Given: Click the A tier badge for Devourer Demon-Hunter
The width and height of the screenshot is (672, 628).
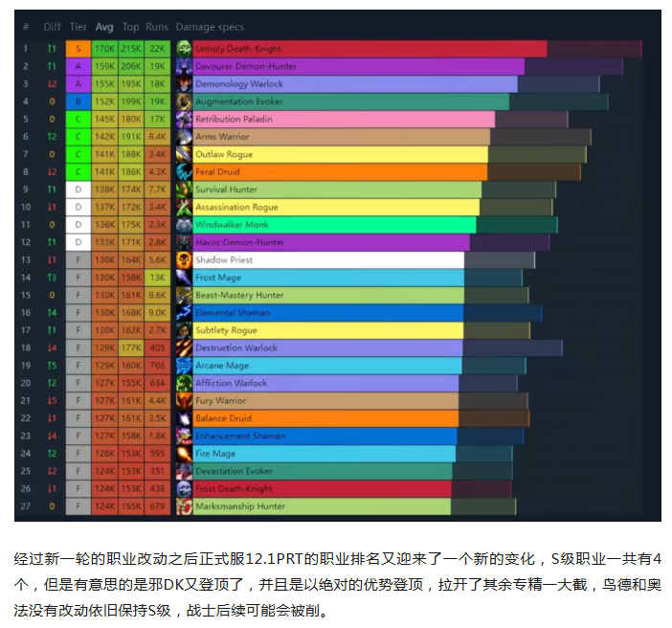Looking at the screenshot, I should pos(78,66).
